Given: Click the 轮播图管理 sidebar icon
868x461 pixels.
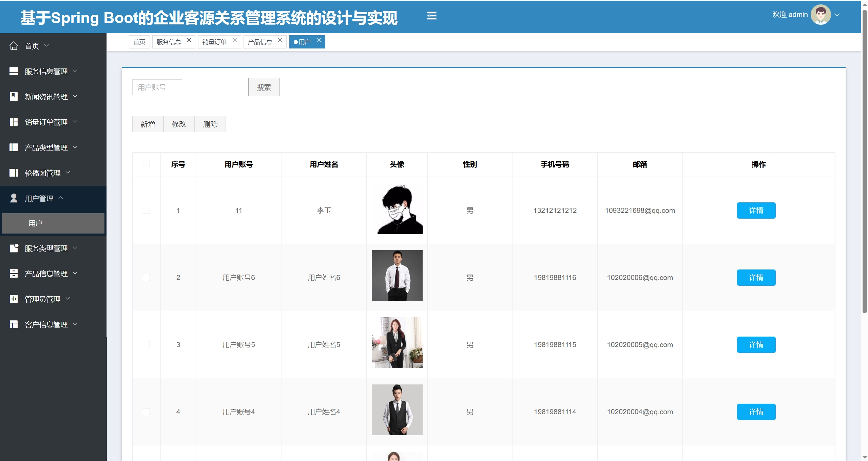Looking at the screenshot, I should coord(14,173).
